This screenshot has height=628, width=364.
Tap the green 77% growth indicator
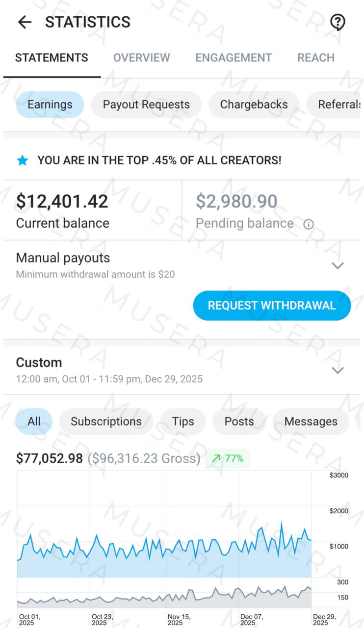(228, 458)
